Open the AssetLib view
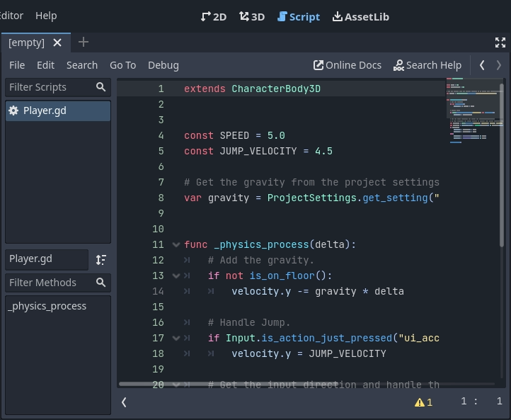 click(x=360, y=16)
